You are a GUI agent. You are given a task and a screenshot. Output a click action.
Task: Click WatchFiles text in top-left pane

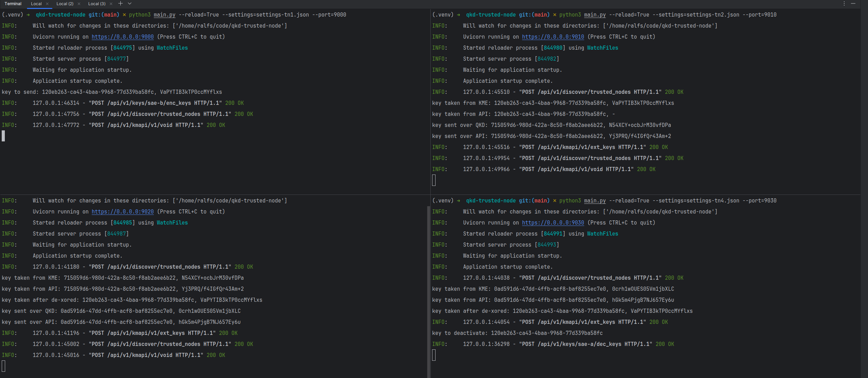click(x=172, y=48)
